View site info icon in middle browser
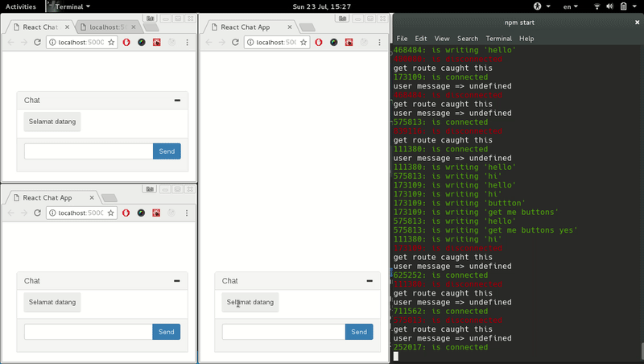Viewport: 644px width, 364px height. pos(250,42)
